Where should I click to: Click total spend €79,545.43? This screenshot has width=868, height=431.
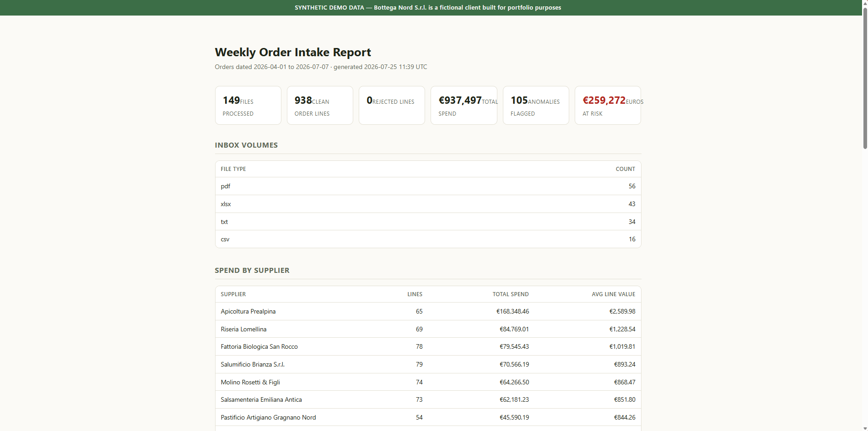tap(514, 346)
